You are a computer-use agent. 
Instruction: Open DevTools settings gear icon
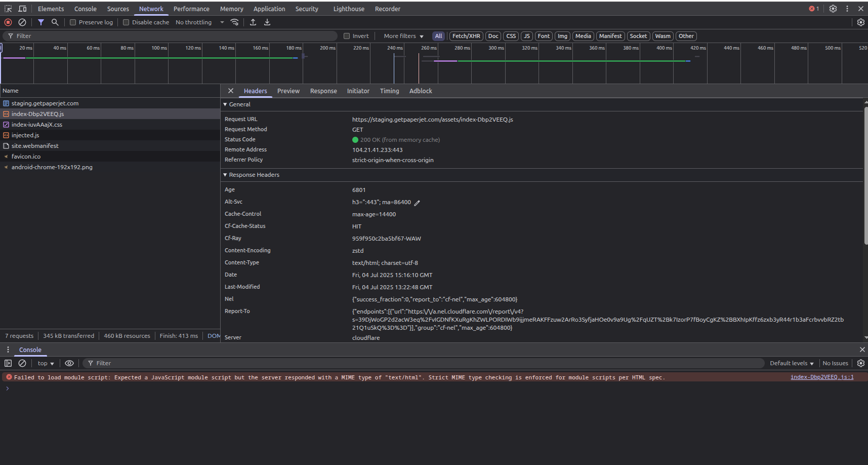pos(833,9)
